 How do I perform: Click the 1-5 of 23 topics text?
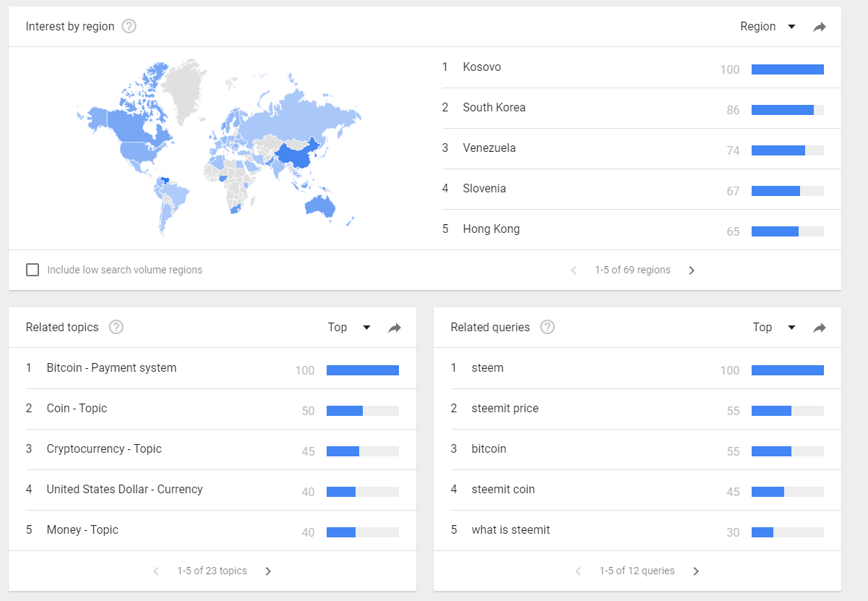coord(212,571)
